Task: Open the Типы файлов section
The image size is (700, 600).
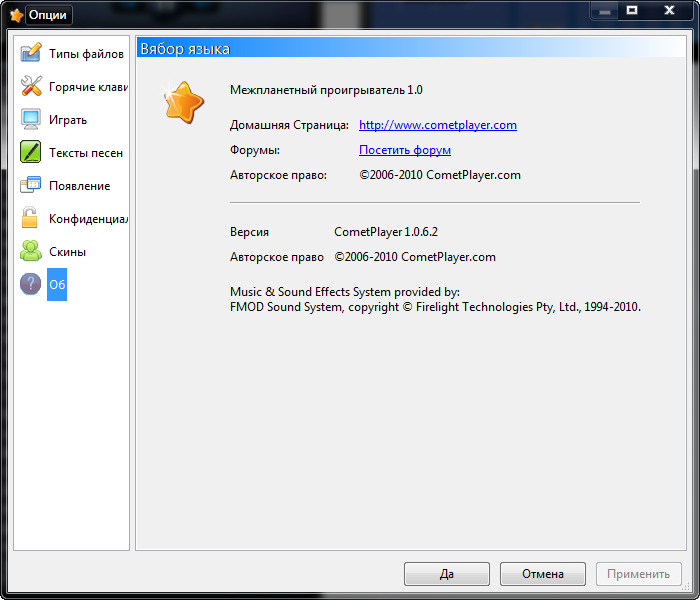Action: pyautogui.click(x=86, y=54)
